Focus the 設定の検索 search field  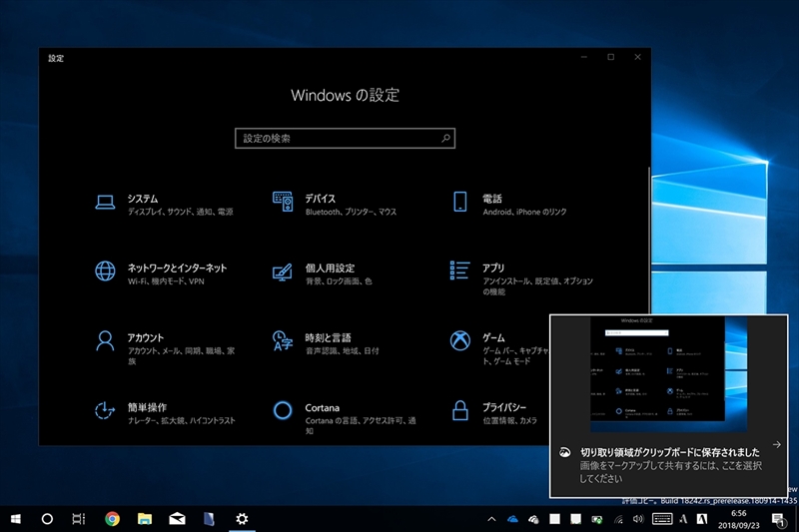[345, 138]
